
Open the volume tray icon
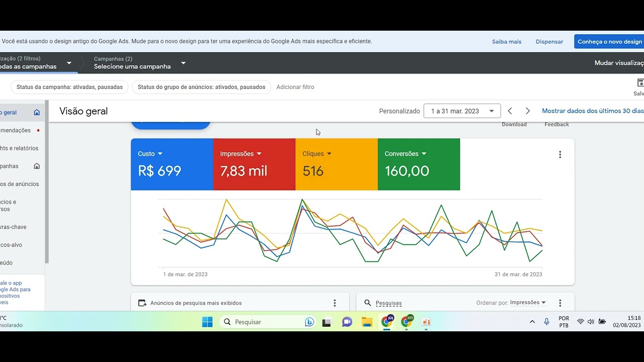[591, 322]
